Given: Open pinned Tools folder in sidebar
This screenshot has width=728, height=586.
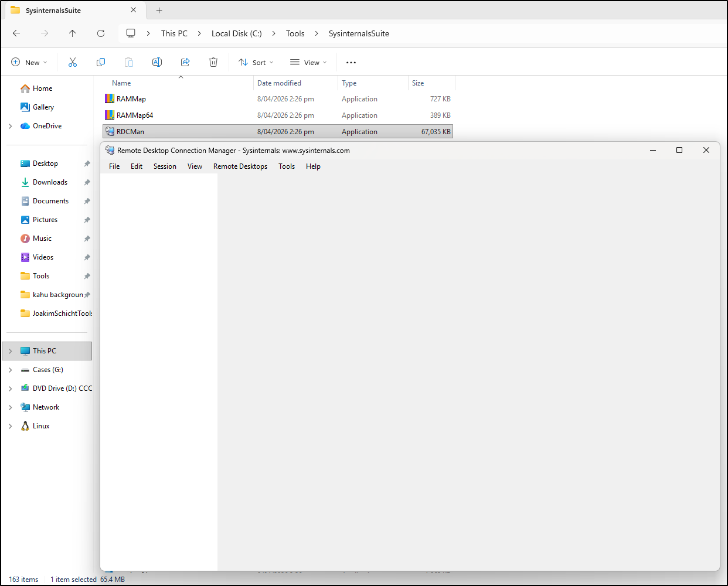Looking at the screenshot, I should pos(41,276).
